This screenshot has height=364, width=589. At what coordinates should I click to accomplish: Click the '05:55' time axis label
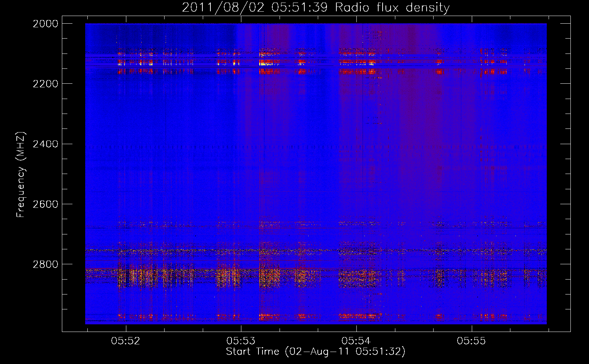coord(471,341)
